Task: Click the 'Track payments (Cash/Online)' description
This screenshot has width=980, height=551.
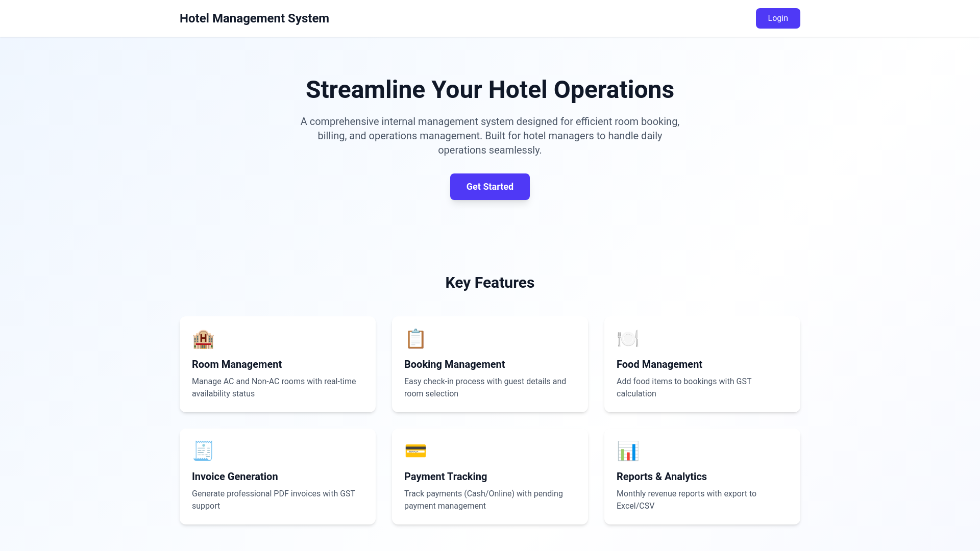Action: coord(483,499)
